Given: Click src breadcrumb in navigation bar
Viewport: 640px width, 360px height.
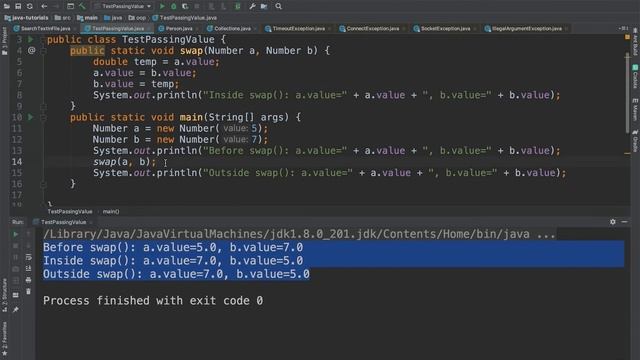Looking at the screenshot, I should (x=63, y=18).
